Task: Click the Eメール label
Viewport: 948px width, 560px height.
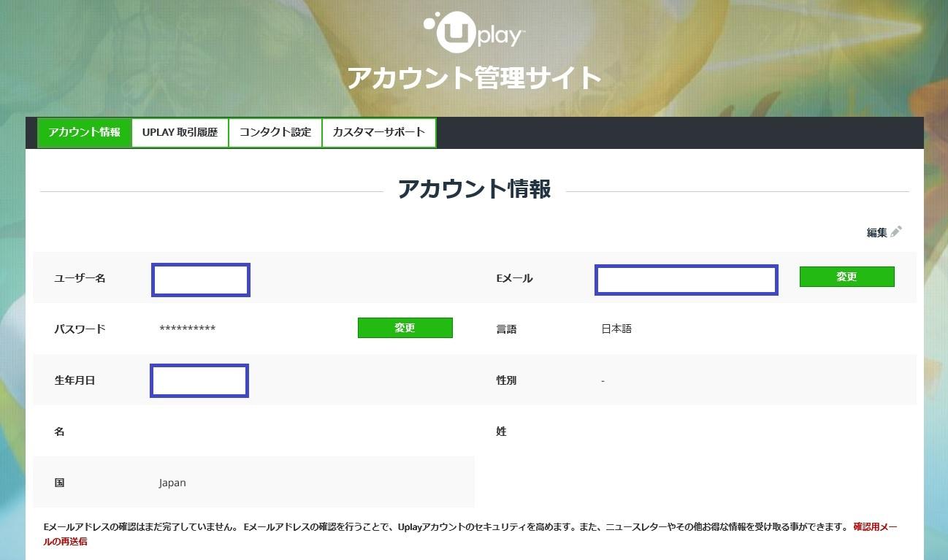Action: (x=514, y=278)
